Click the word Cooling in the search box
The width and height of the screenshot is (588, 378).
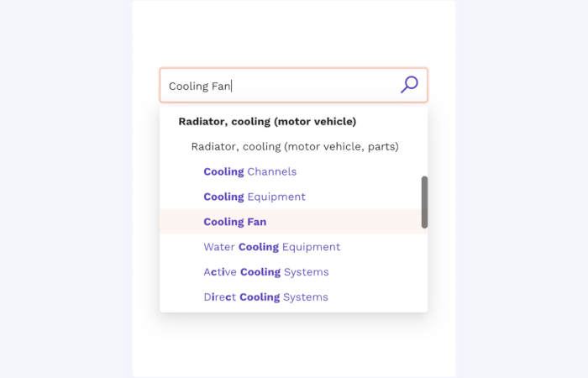click(x=189, y=87)
